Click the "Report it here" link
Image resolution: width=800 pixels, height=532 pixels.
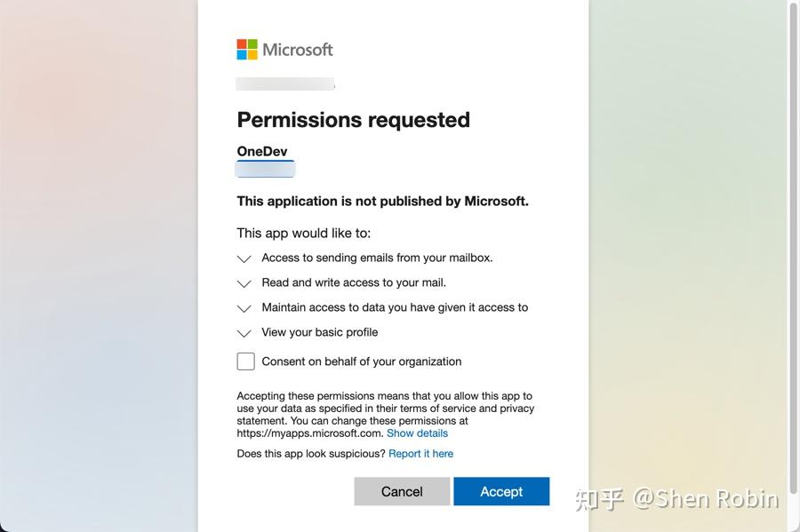pos(421,453)
